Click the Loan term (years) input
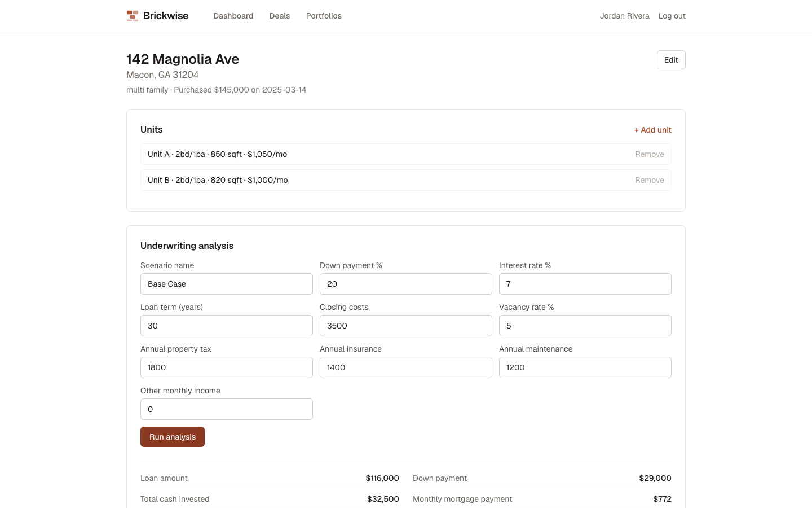 click(227, 326)
